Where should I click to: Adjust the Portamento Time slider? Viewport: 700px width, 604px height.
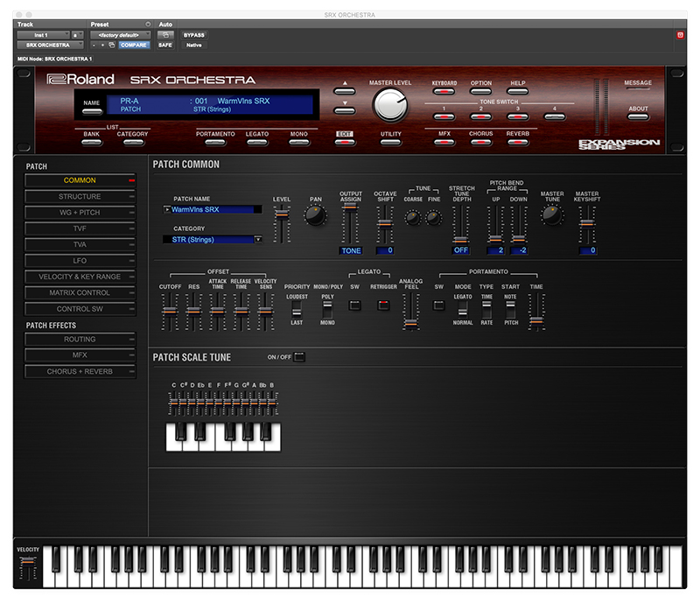tap(536, 320)
